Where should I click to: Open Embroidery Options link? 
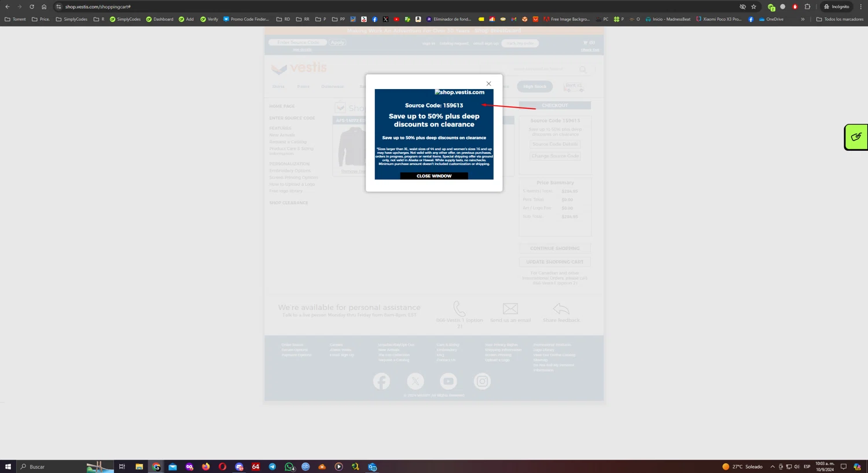pyautogui.click(x=290, y=171)
